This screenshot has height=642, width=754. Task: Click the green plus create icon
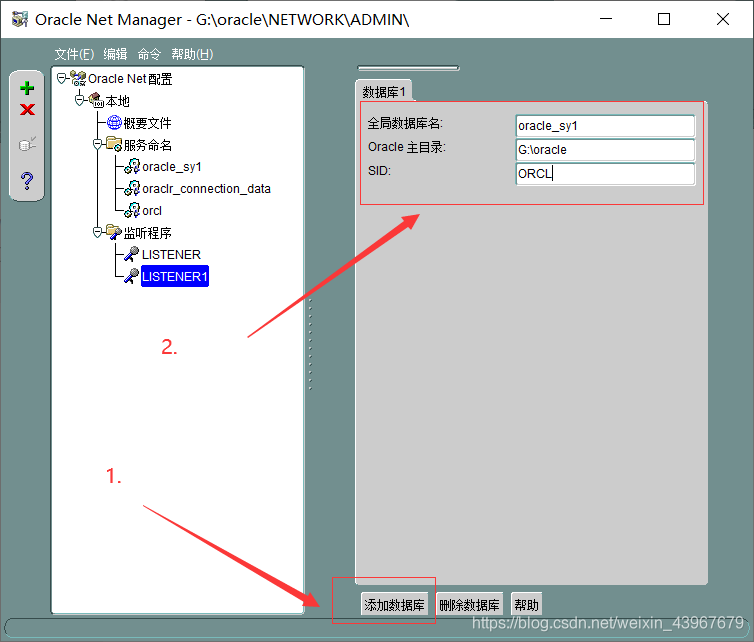27,88
